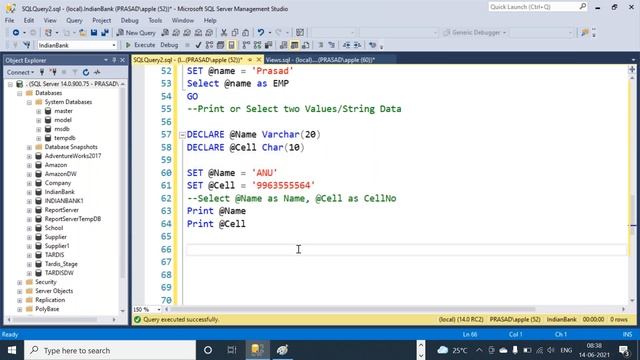Refresh the Object Explorer tree
Viewport: 640px width, 360px height.
pos(86,72)
